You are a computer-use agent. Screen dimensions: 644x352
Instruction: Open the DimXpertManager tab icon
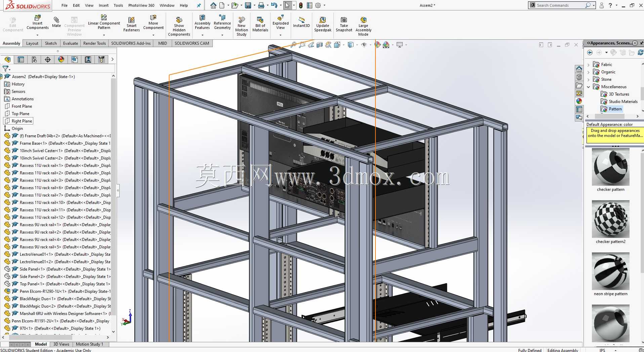(48, 60)
